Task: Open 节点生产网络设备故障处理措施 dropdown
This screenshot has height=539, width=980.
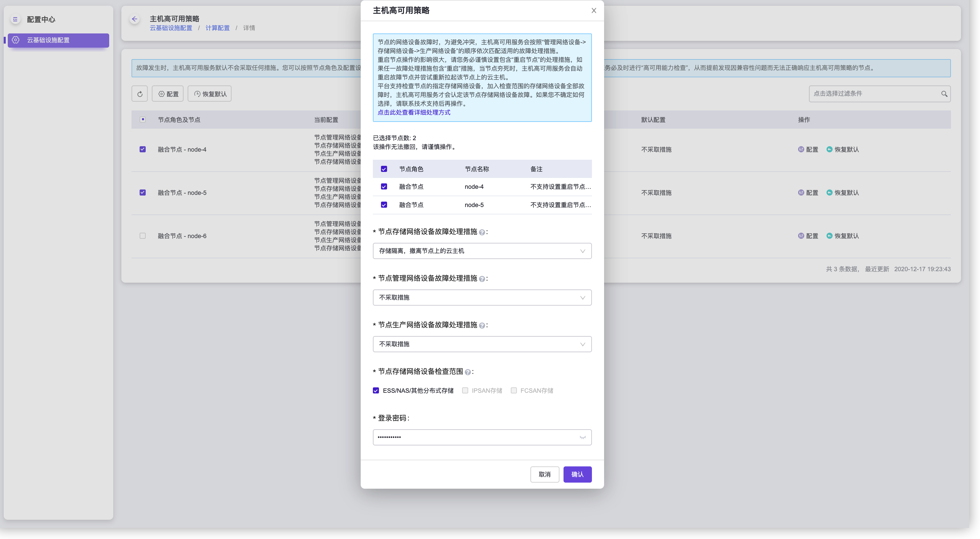Action: 482,344
